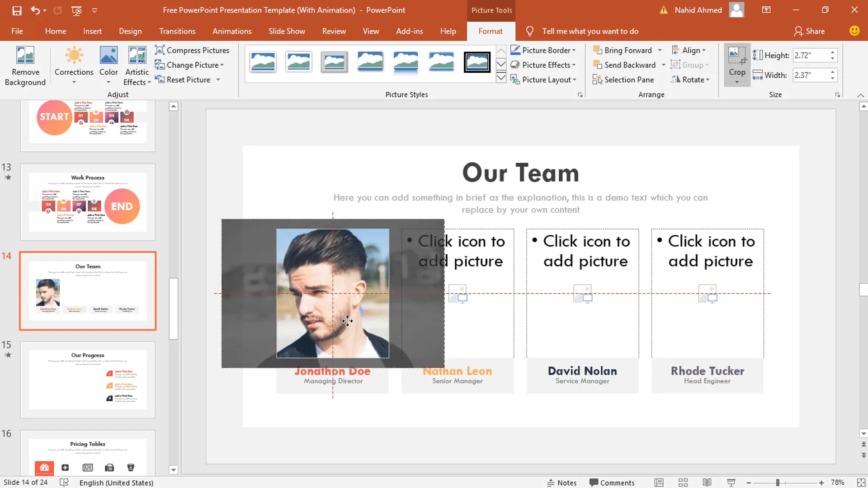
Task: Click the picture Width field
Action: pyautogui.click(x=811, y=75)
